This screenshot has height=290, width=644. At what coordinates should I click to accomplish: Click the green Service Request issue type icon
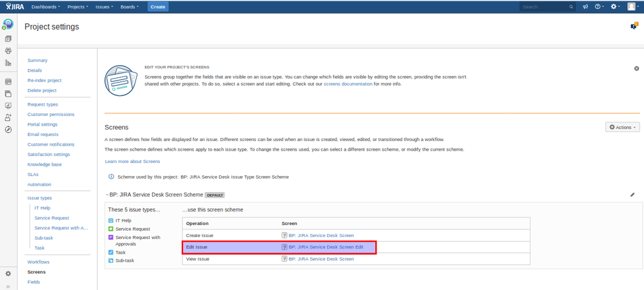pos(110,229)
